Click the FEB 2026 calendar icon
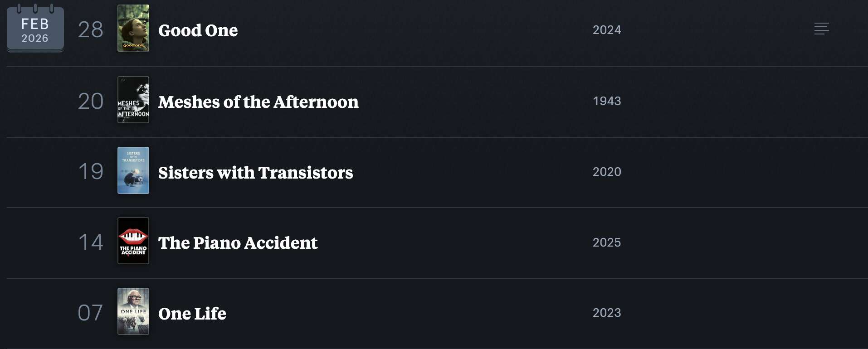This screenshot has height=349, width=868. (35, 29)
